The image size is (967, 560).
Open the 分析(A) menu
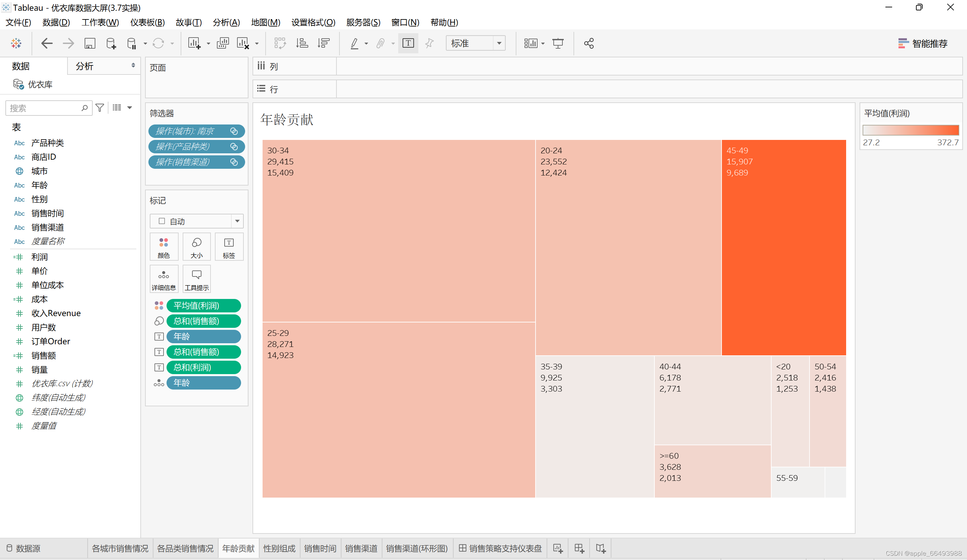click(x=226, y=22)
